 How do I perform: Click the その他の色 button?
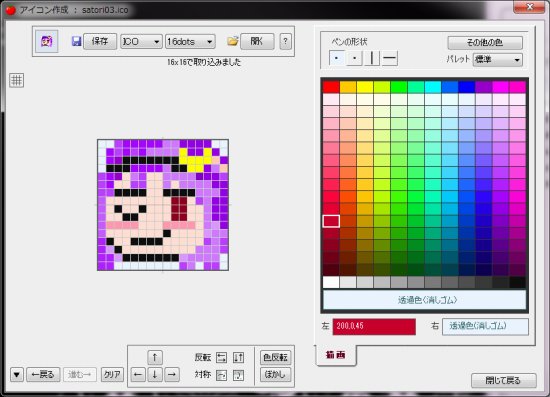[485, 43]
